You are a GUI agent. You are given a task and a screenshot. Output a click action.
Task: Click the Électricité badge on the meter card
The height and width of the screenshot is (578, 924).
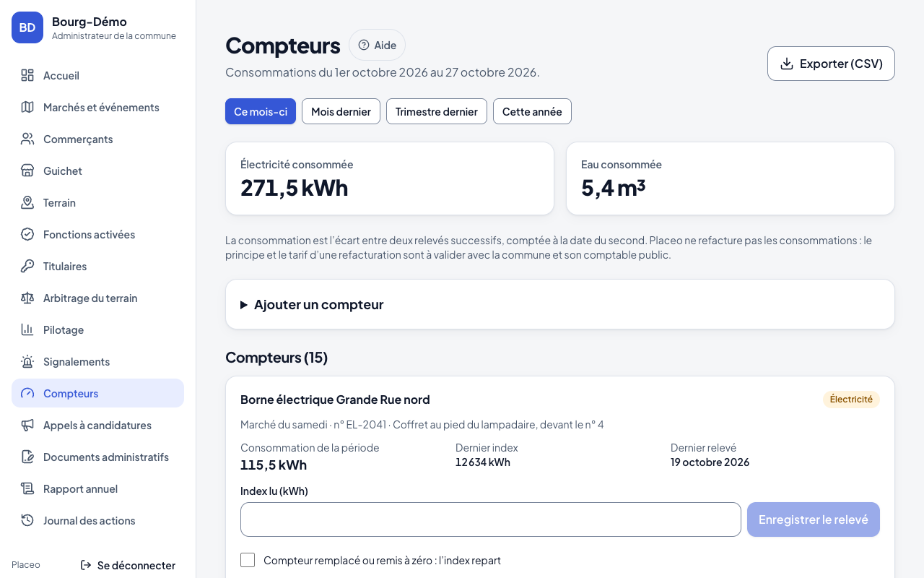[x=851, y=400]
